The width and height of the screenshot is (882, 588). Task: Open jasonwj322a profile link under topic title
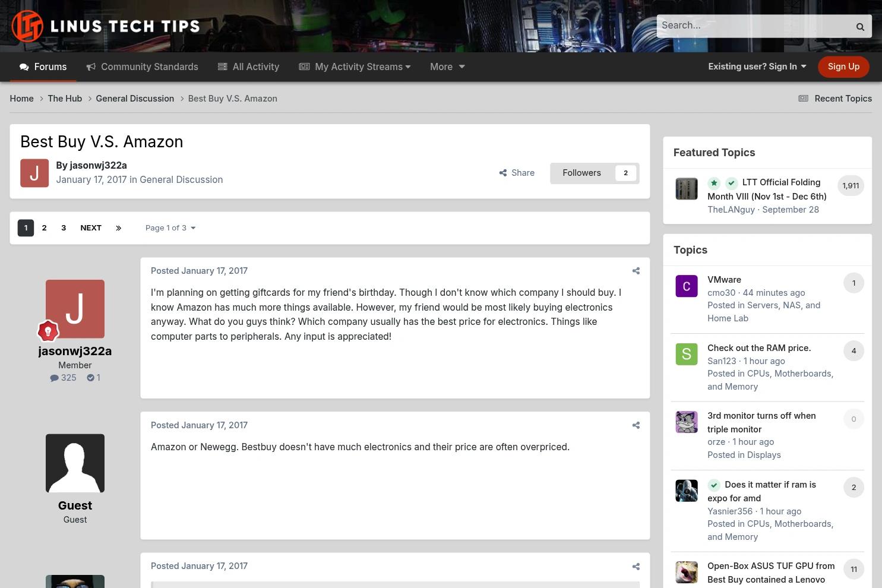[98, 166]
